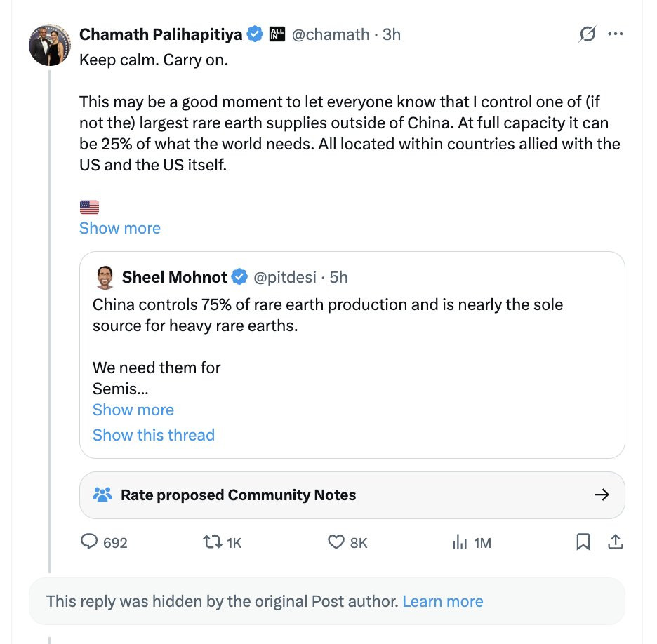Like the post with the heart icon
The width and height of the screenshot is (657, 644).
click(x=336, y=542)
